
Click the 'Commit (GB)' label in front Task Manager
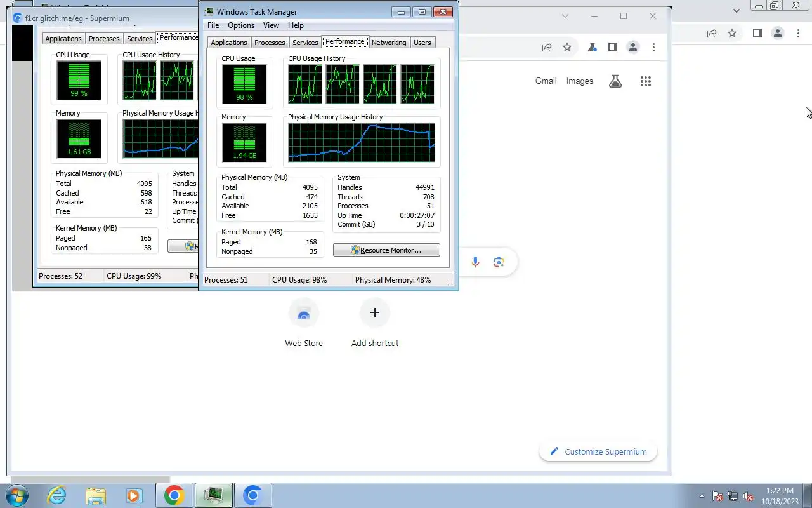(x=357, y=224)
